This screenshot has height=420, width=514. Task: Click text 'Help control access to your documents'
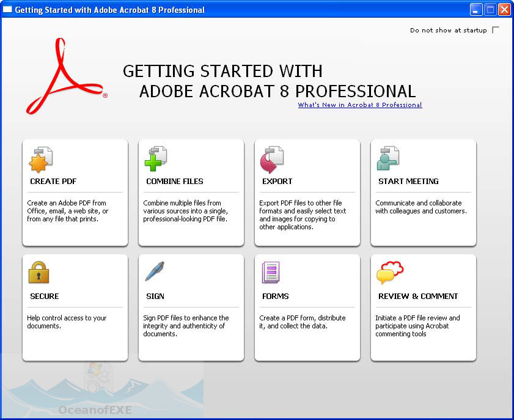coord(67,322)
